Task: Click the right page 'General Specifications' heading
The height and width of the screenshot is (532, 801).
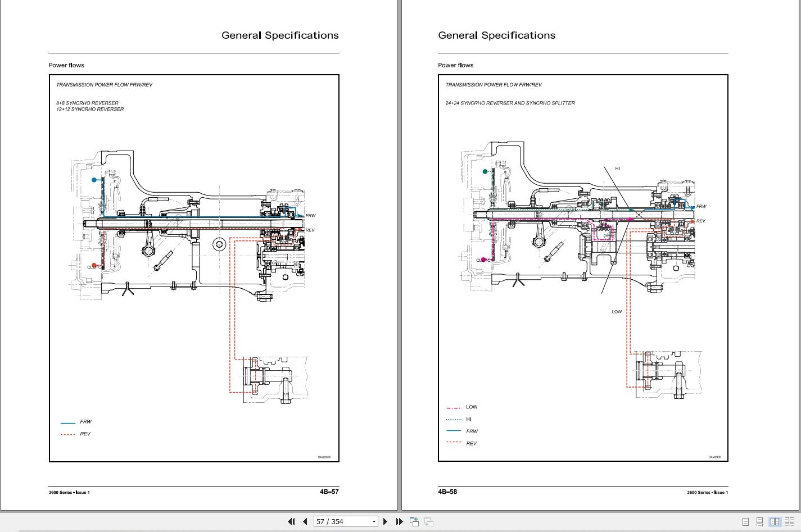Action: (497, 35)
